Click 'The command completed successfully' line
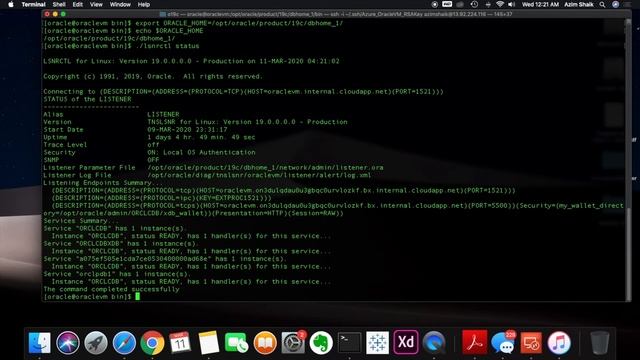 click(111, 289)
